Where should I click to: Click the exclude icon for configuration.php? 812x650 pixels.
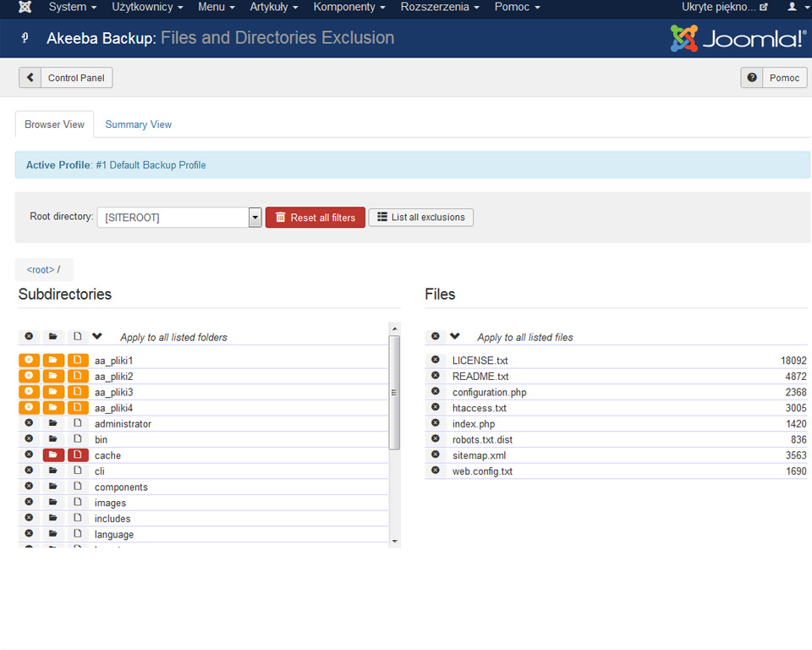[436, 391]
